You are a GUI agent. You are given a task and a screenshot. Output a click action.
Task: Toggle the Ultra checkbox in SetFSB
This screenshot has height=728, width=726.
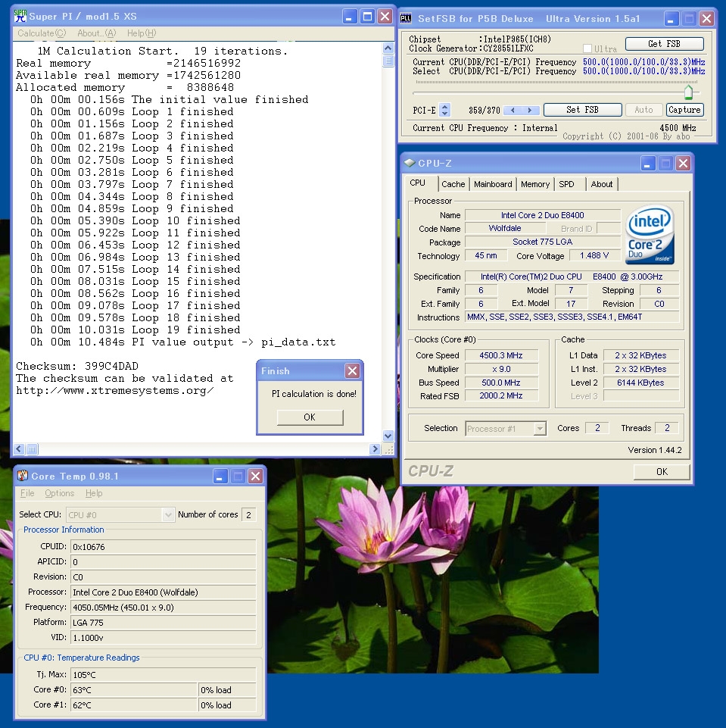coord(587,48)
